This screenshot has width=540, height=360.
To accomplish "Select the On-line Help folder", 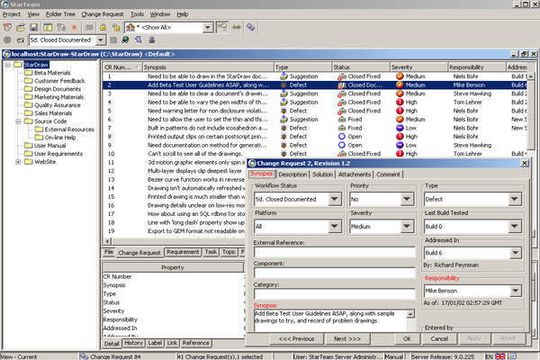I will (x=60, y=137).
